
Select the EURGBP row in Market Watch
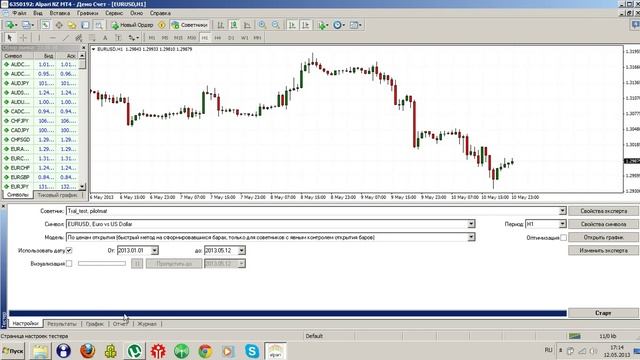point(41,177)
